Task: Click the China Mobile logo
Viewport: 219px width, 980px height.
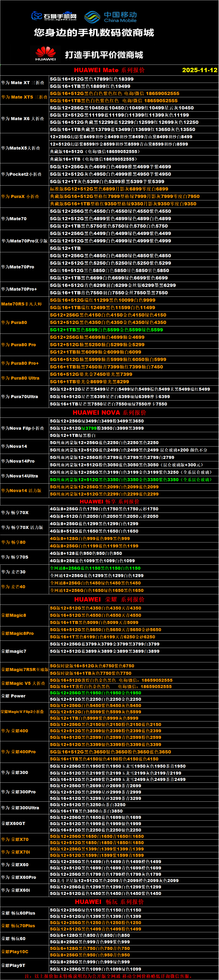Action: coord(110,17)
